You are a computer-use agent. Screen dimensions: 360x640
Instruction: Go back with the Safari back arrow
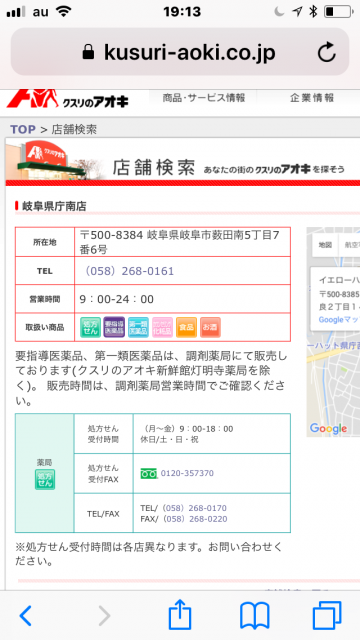pyautogui.click(x=25, y=616)
